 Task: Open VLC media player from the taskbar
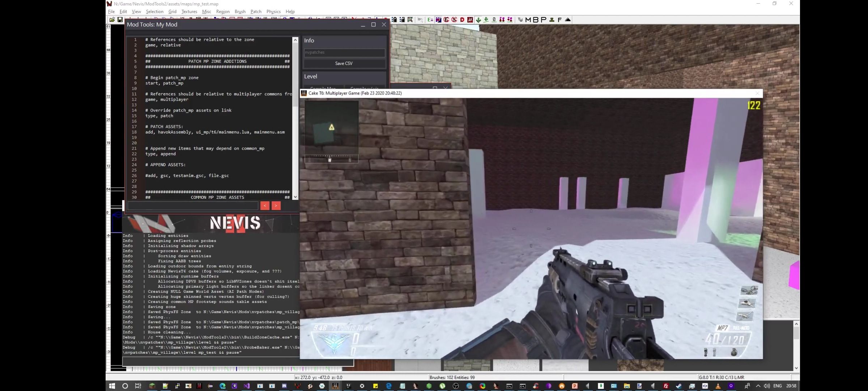pos(718,386)
